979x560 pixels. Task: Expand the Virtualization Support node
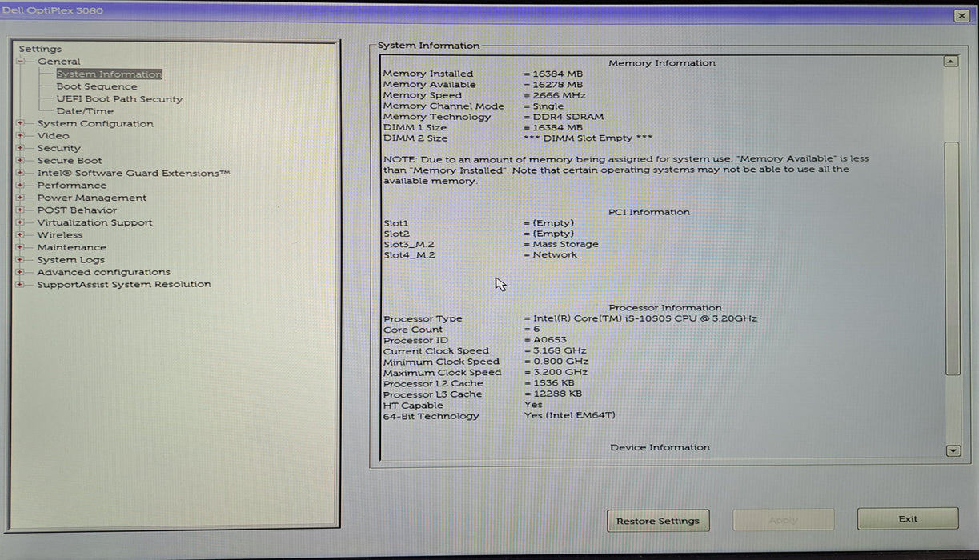(x=21, y=222)
